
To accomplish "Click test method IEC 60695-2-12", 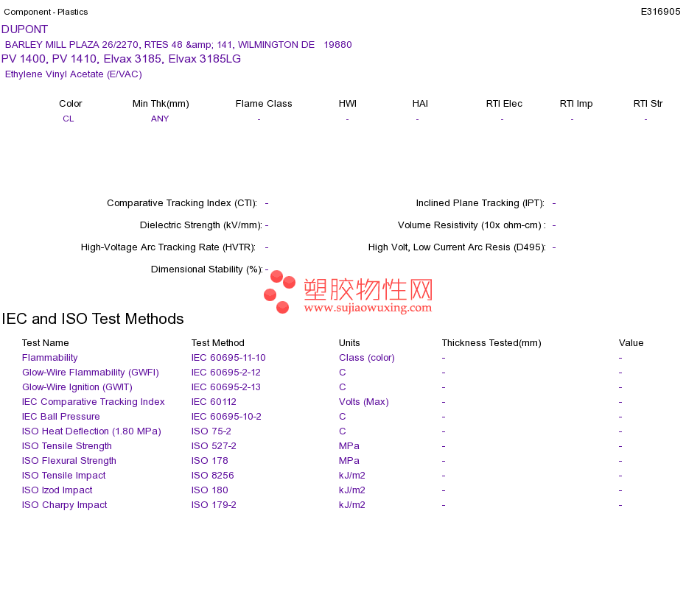I will coord(226,373).
